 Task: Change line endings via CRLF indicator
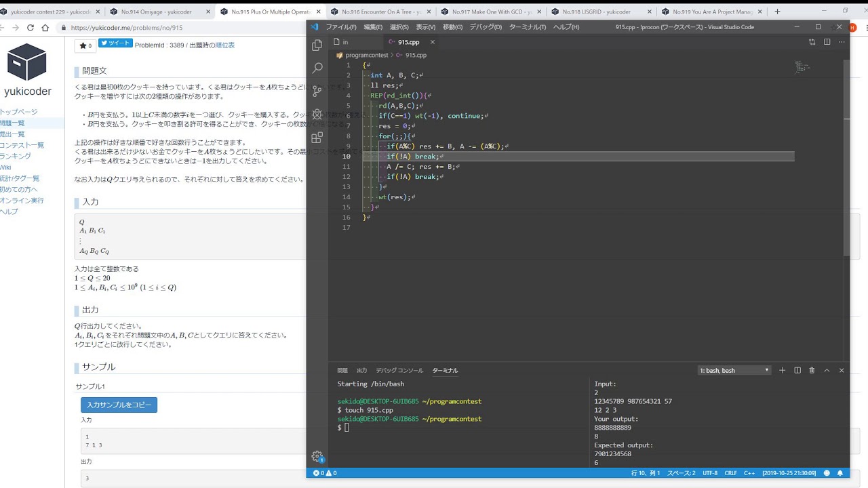[730, 473]
